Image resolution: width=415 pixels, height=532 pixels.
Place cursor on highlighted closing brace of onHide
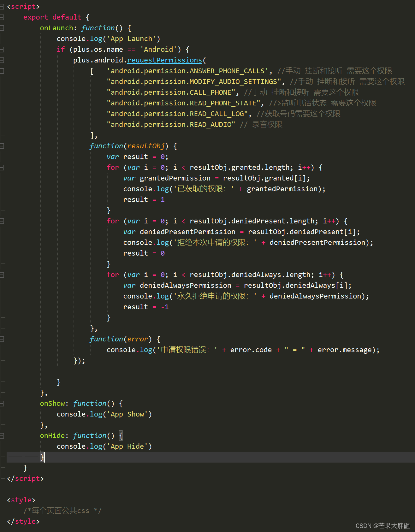click(x=42, y=457)
